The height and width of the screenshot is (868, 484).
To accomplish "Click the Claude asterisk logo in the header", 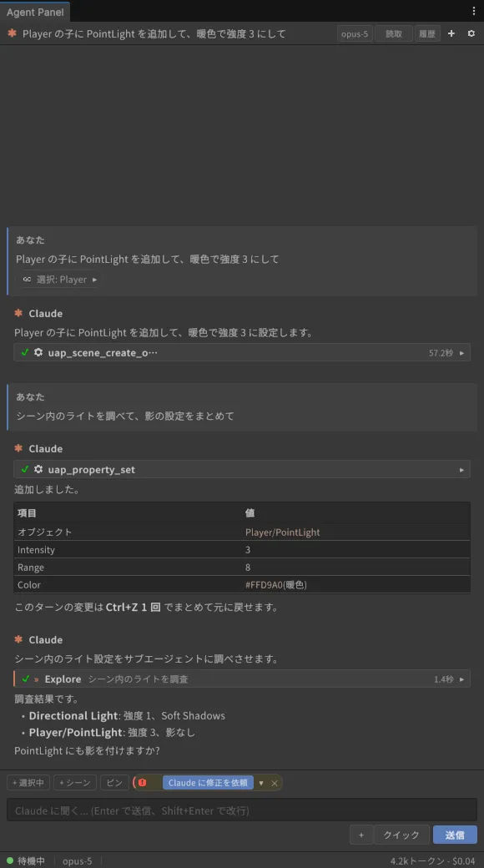I will 12,33.
